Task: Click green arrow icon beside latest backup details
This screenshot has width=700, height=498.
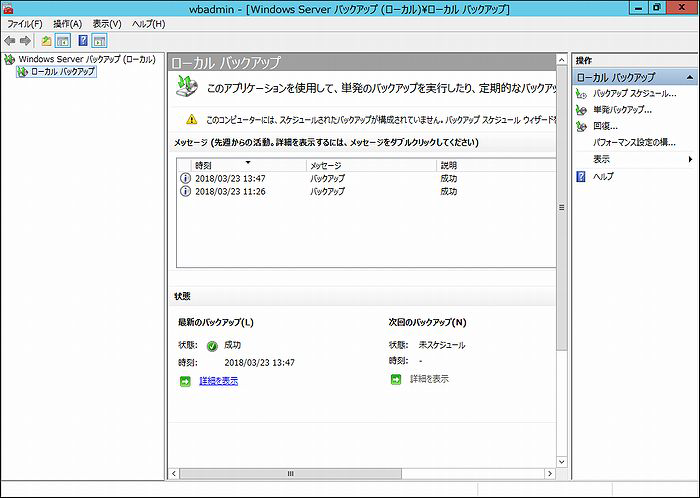Action: coord(185,381)
